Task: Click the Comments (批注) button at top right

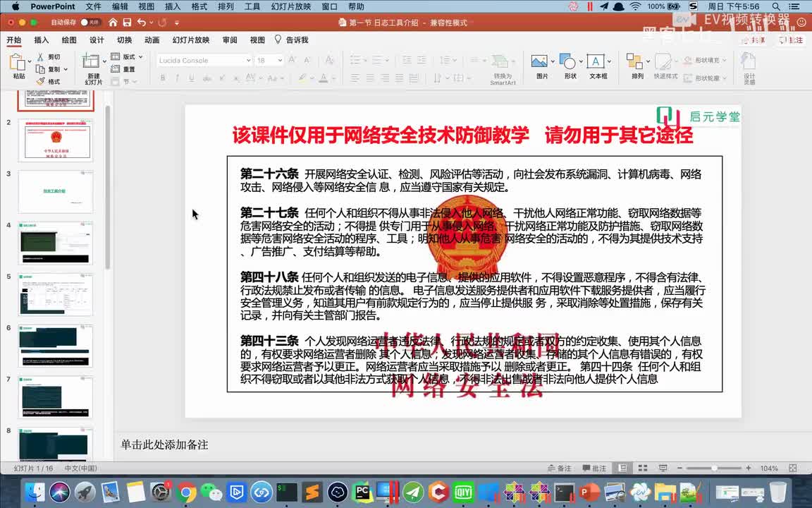Action: (x=791, y=40)
